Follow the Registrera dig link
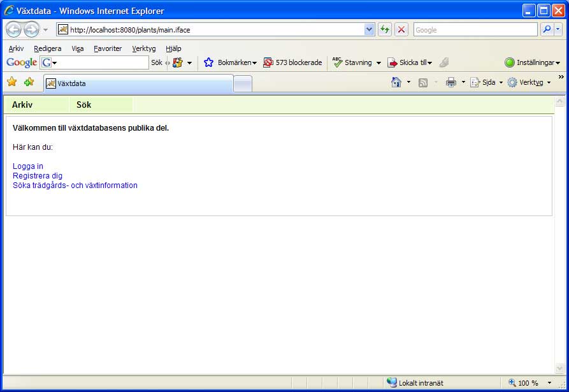The width and height of the screenshot is (569, 392). (38, 176)
